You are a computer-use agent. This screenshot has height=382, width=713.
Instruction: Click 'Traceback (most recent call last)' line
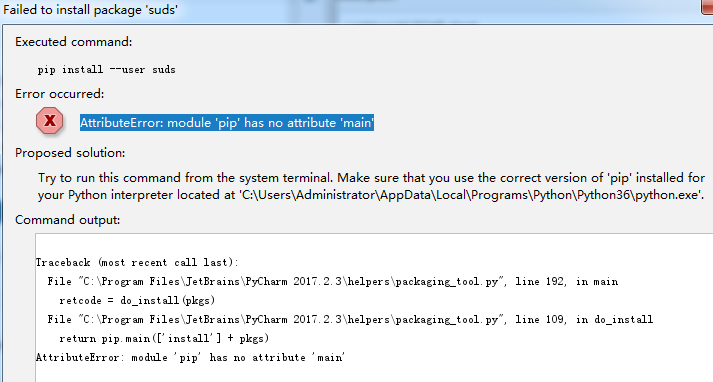(137, 262)
